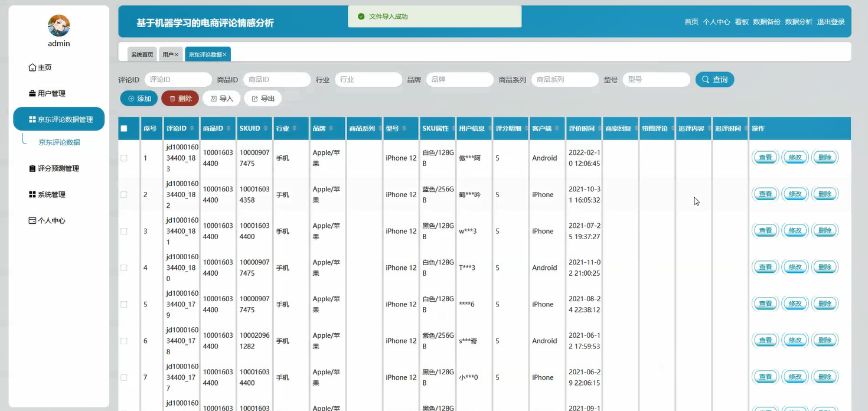Expand 系统管理 sidebar menu
Image resolution: width=868 pixels, height=411 pixels.
pyautogui.click(x=47, y=194)
